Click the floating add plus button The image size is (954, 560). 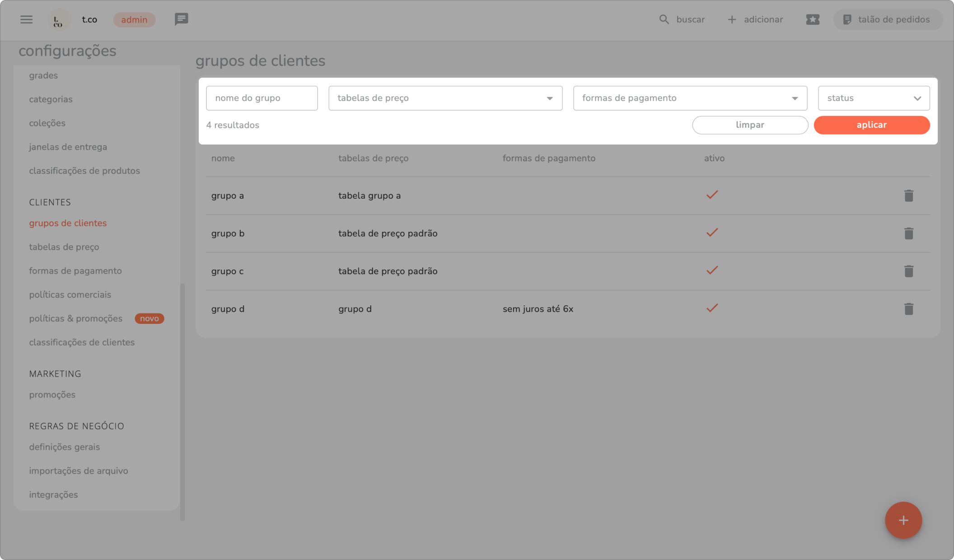click(x=903, y=520)
